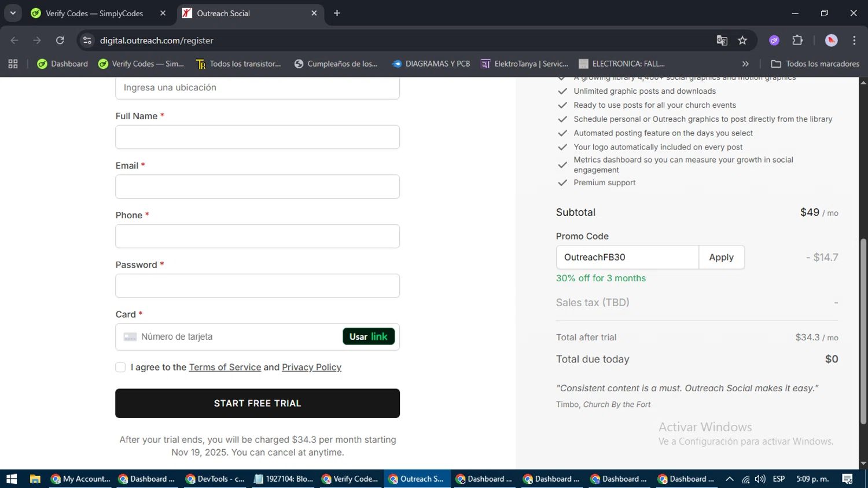Click the page vertical scrollbar thumb
Screen dimensions: 868x488
click(863, 331)
